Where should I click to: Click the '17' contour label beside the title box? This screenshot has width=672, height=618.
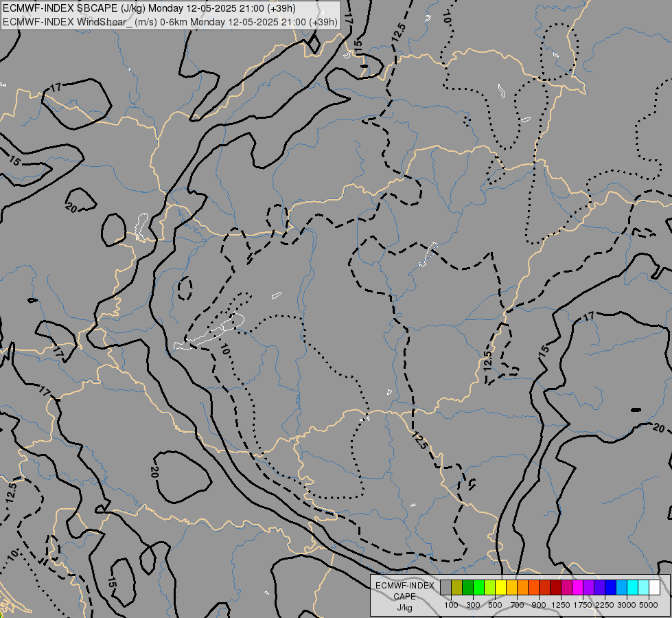pos(348,18)
